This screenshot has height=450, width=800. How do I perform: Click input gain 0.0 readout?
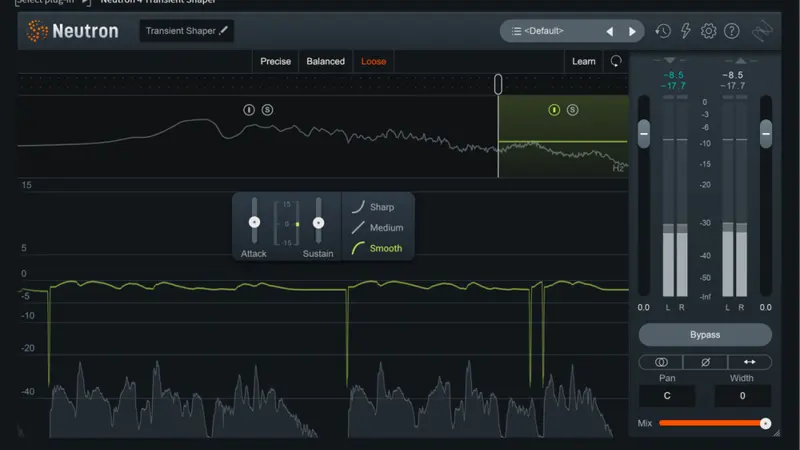point(643,307)
